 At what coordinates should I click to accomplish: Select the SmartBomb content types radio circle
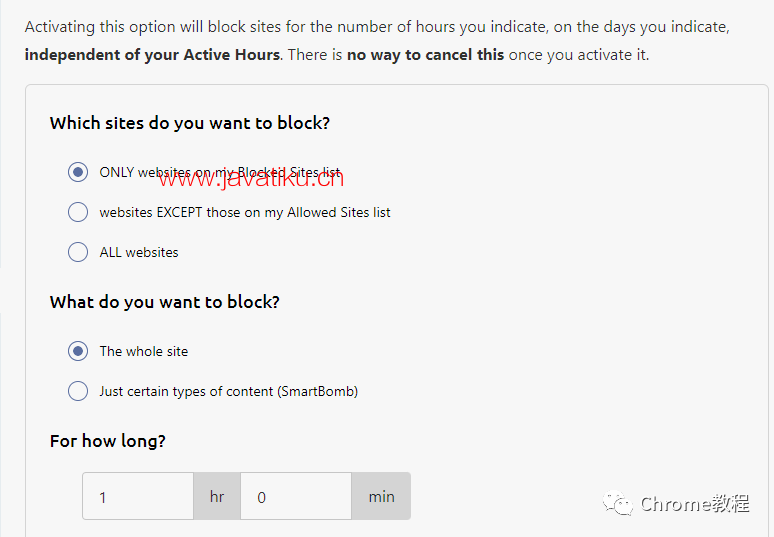tap(78, 391)
